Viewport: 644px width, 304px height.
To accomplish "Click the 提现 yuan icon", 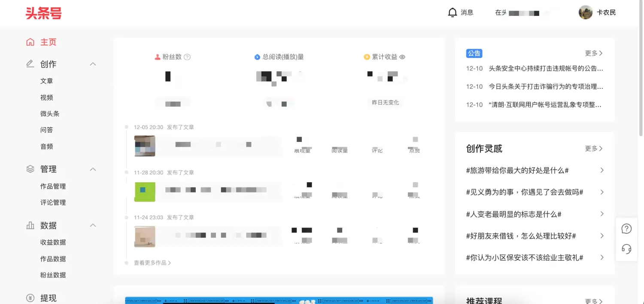I will pyautogui.click(x=30, y=298).
